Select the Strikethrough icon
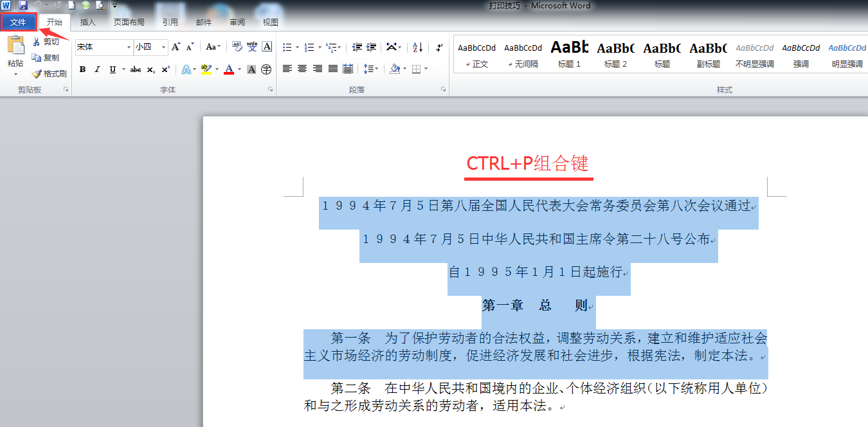 (x=136, y=69)
